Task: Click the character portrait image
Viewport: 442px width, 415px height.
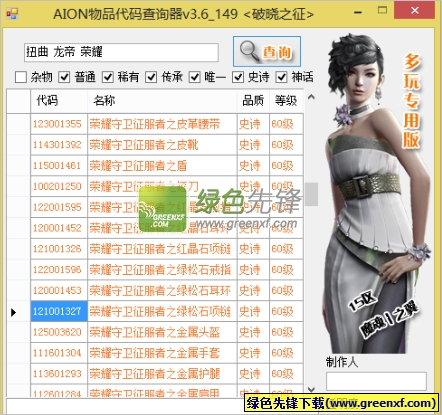Action: (376, 193)
